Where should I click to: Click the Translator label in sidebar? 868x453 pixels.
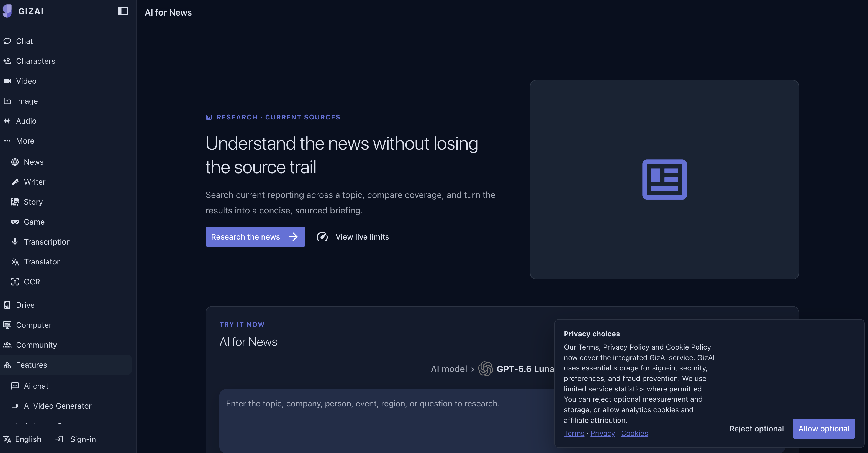coord(42,262)
